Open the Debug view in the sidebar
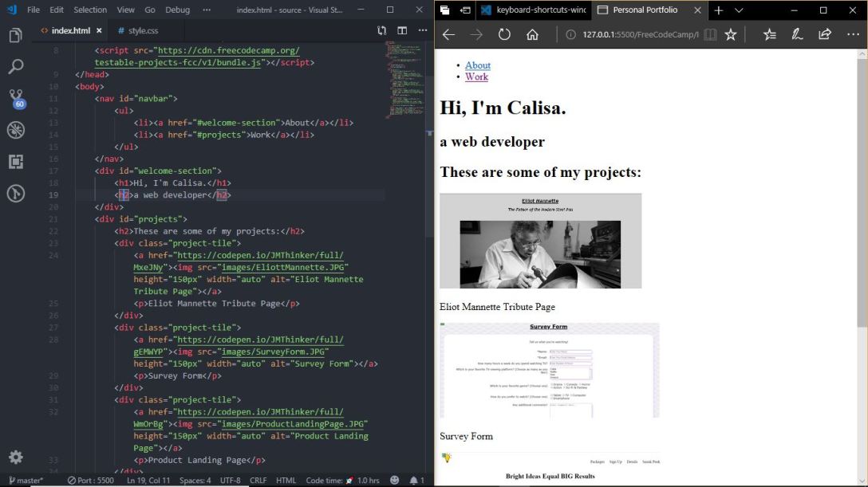The height and width of the screenshot is (487, 868). [15, 130]
